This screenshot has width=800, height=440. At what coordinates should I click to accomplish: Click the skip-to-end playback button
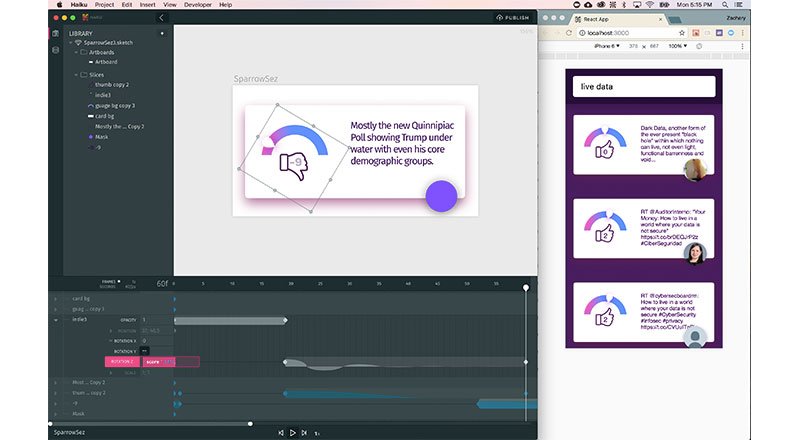coord(304,433)
